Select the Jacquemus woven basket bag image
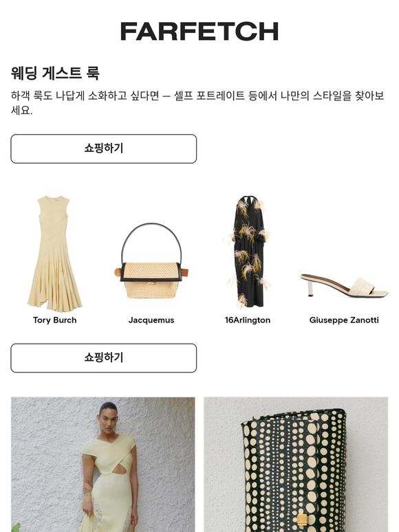Viewport: 399px width, 532px height. 151,261
